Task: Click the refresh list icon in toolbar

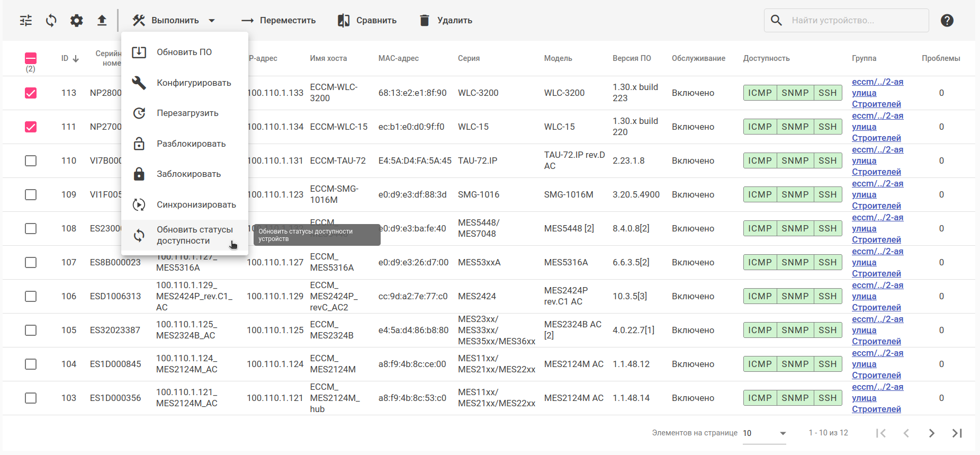Action: [51, 21]
